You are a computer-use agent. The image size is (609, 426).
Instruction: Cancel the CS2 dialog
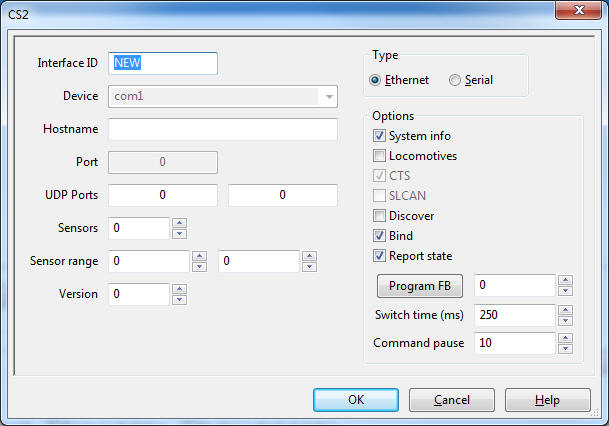[452, 400]
